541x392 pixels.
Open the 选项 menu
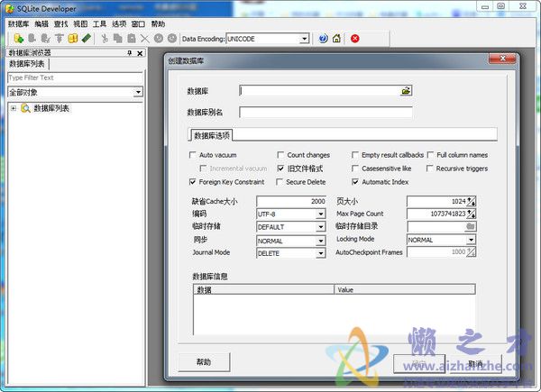tap(119, 23)
